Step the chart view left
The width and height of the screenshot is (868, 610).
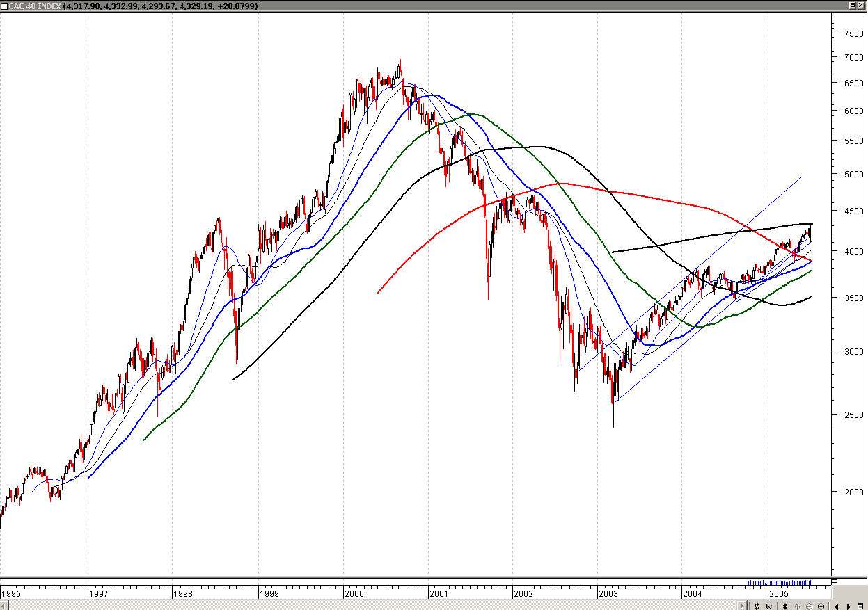837,606
